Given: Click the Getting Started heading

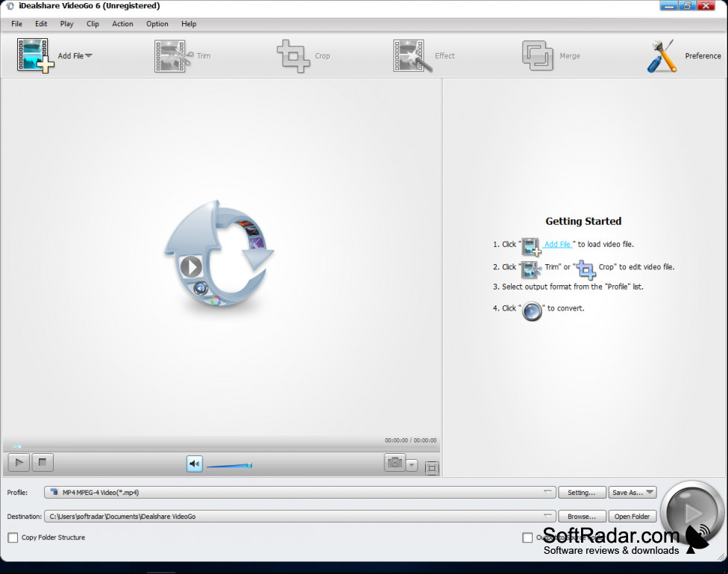Looking at the screenshot, I should coord(583,221).
